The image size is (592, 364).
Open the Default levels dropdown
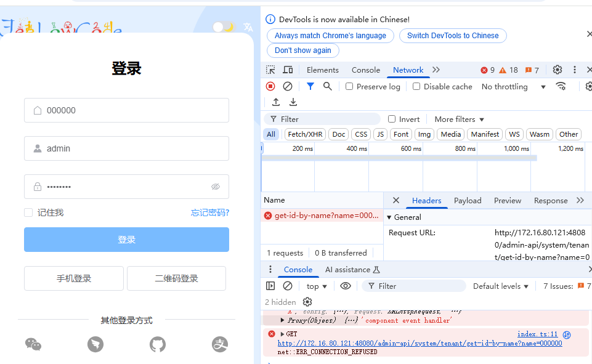(x=500, y=285)
